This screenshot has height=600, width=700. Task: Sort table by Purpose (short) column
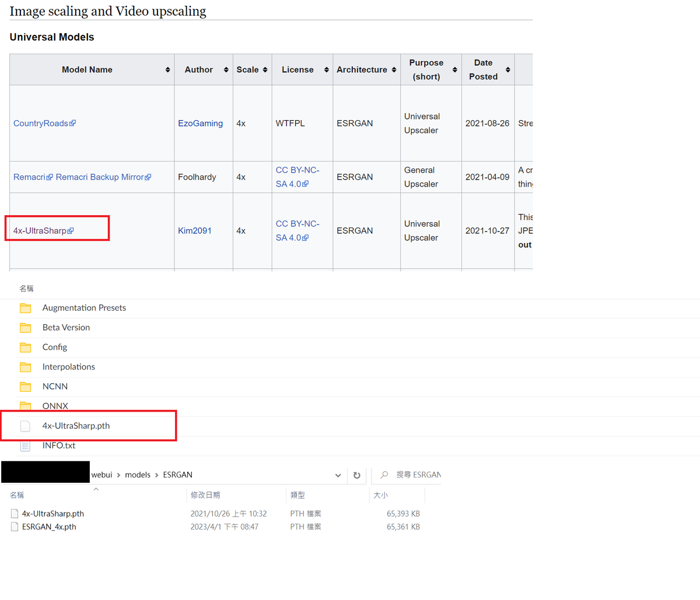click(x=454, y=69)
